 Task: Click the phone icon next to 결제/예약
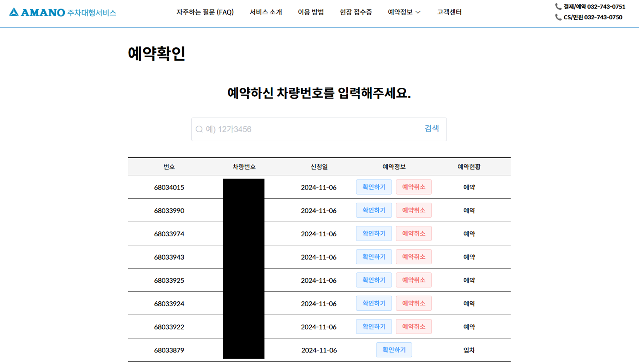(x=558, y=7)
